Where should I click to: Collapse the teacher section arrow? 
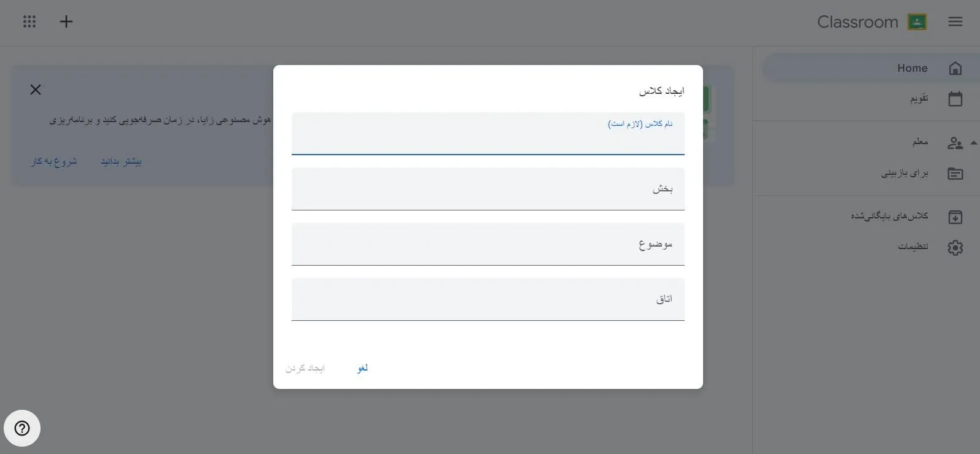[974, 143]
